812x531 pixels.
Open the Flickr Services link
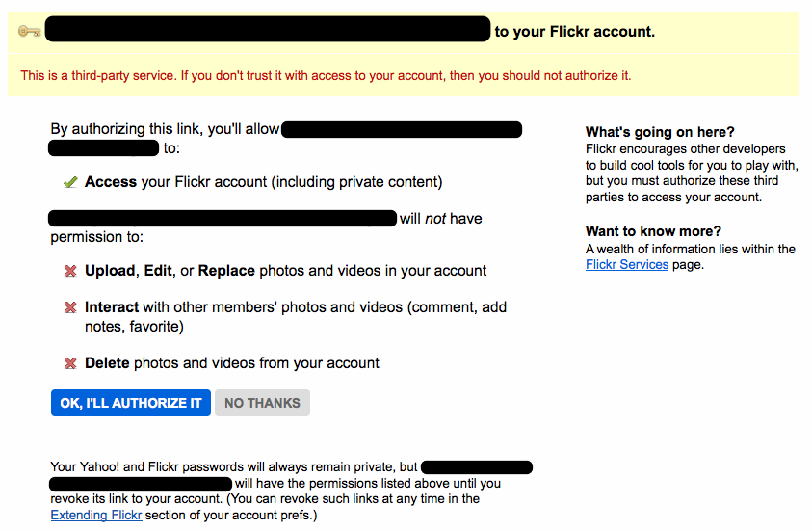pyautogui.click(x=626, y=264)
